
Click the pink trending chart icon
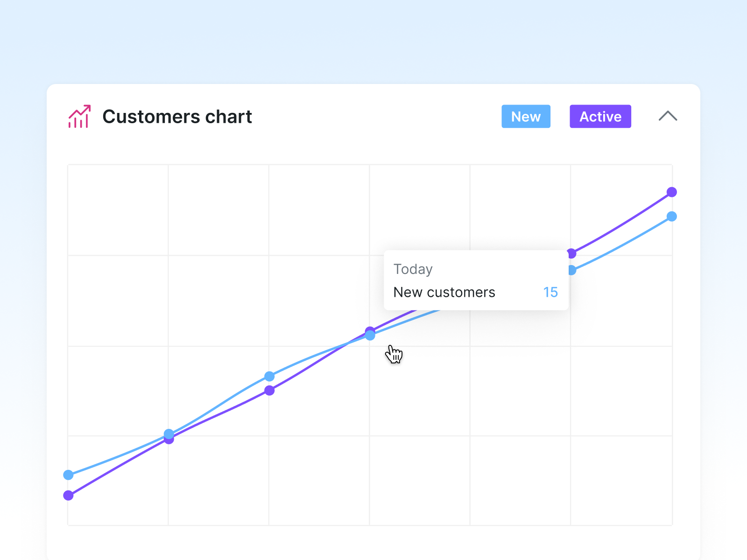(79, 117)
